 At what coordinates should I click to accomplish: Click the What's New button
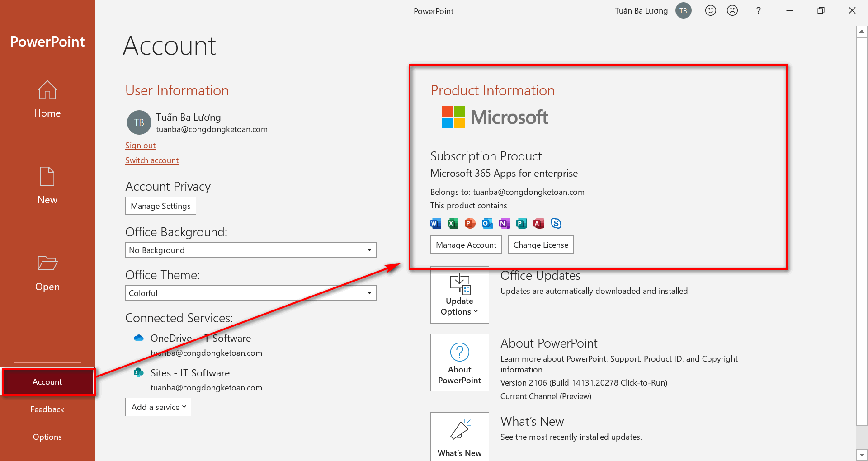coord(459,437)
